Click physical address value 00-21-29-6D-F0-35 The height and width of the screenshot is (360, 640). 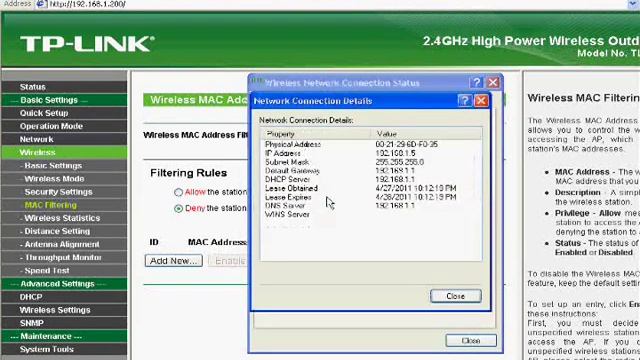[407, 144]
